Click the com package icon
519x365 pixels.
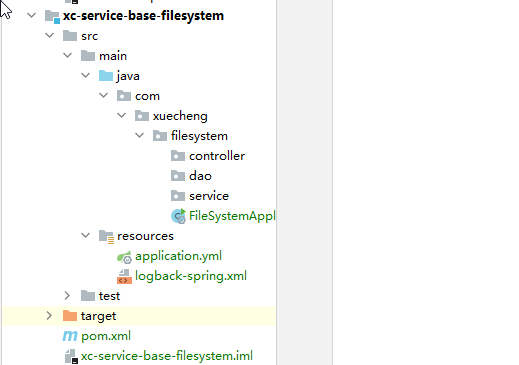pyautogui.click(x=124, y=96)
